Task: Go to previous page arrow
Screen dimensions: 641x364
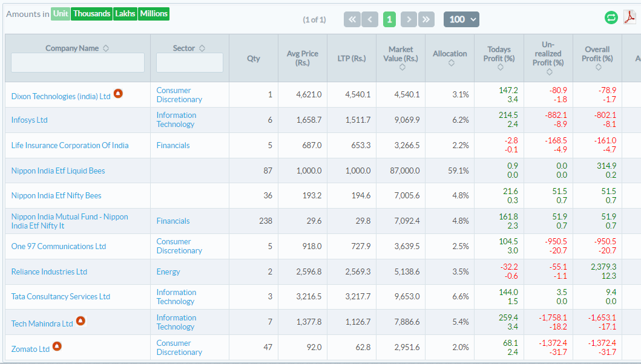Action: (370, 19)
